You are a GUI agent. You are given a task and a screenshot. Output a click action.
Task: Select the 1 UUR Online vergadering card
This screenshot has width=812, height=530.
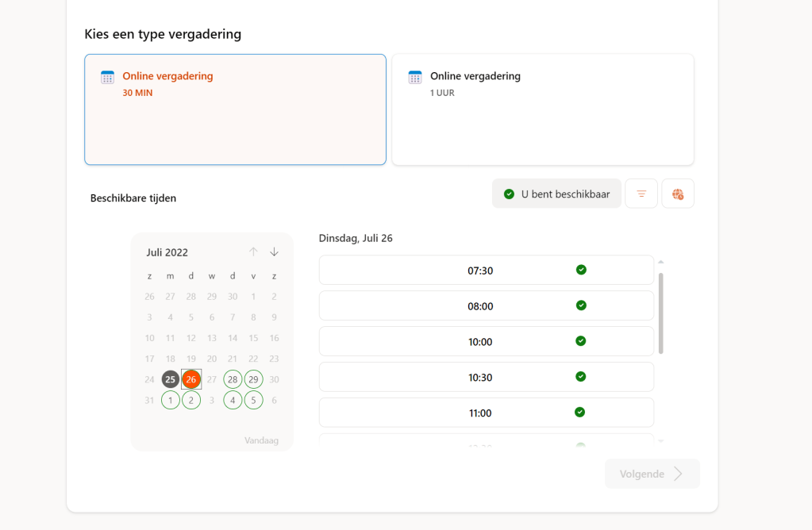(x=543, y=109)
